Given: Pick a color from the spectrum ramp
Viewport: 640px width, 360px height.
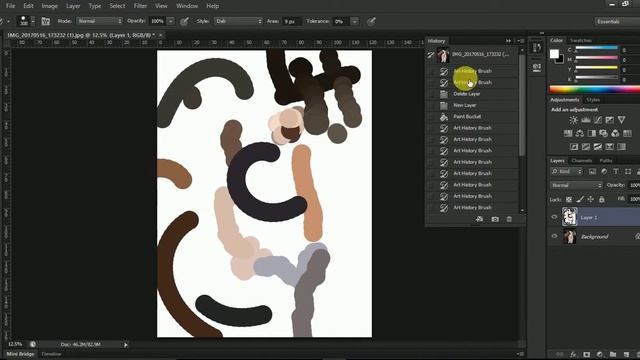Looking at the screenshot, I should pyautogui.click(x=595, y=89).
